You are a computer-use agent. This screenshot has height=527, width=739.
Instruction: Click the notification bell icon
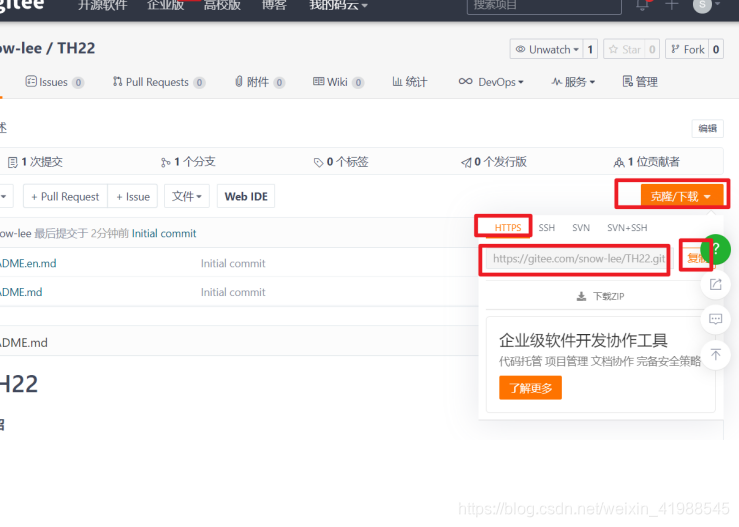click(x=642, y=6)
